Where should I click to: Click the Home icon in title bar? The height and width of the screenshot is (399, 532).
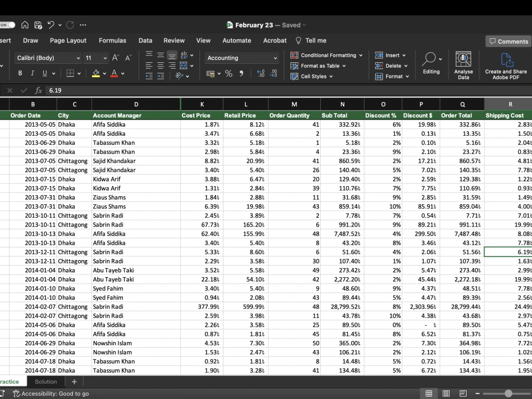pos(25,25)
